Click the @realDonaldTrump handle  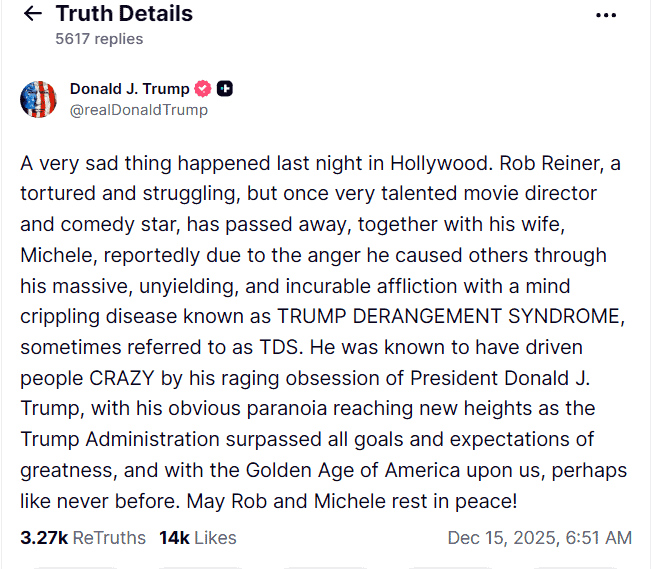coord(139,110)
